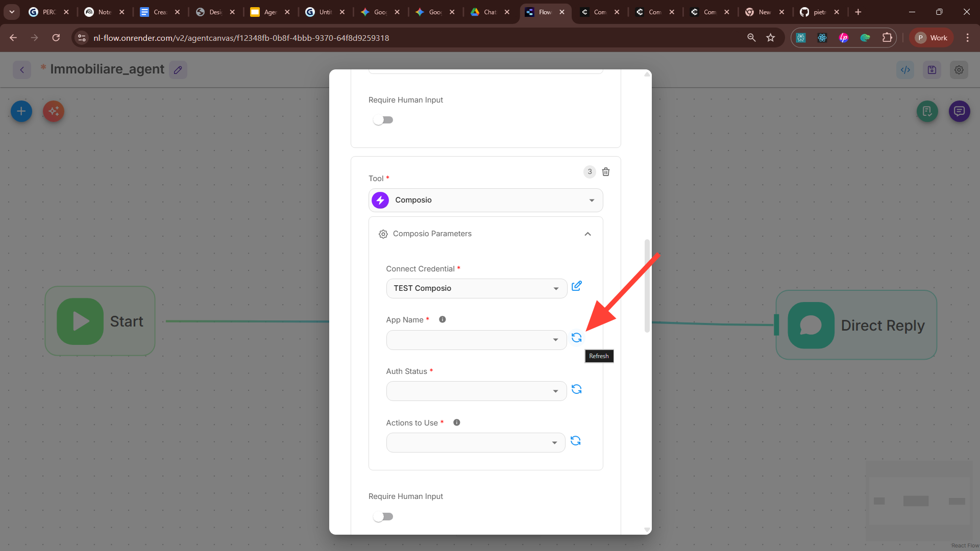This screenshot has height=551, width=980.
Task: Click the Work profile button
Action: tap(932, 38)
